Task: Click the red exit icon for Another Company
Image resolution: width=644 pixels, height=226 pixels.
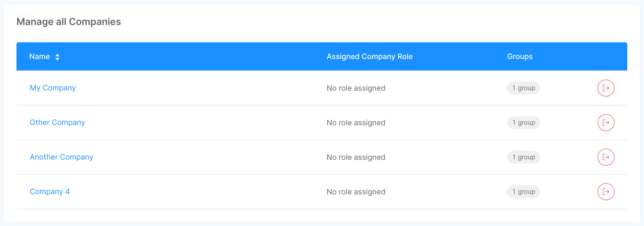Action: [x=606, y=157]
